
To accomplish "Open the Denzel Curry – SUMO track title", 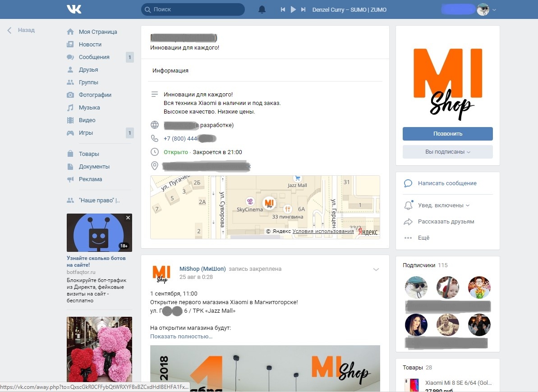I will (x=349, y=9).
